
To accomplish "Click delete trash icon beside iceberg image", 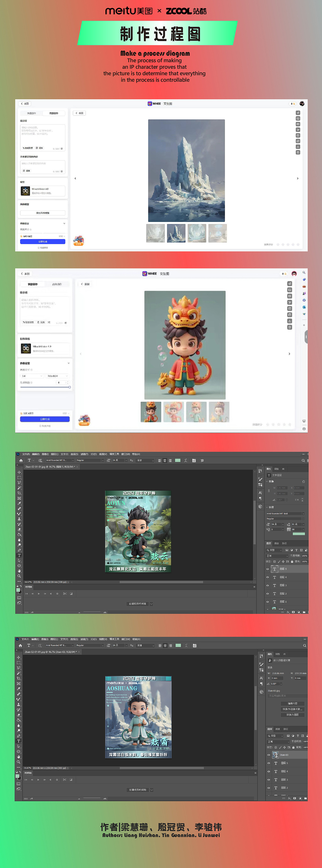I will 298,153.
